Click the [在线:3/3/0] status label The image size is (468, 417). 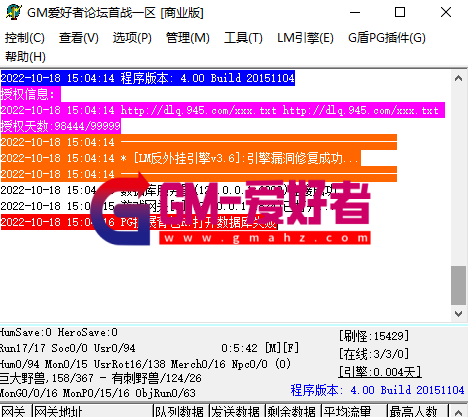(374, 354)
